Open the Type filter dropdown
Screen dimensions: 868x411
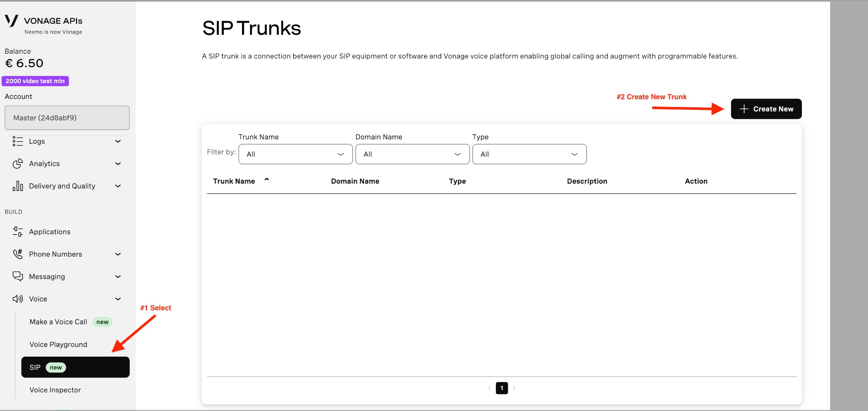click(529, 154)
